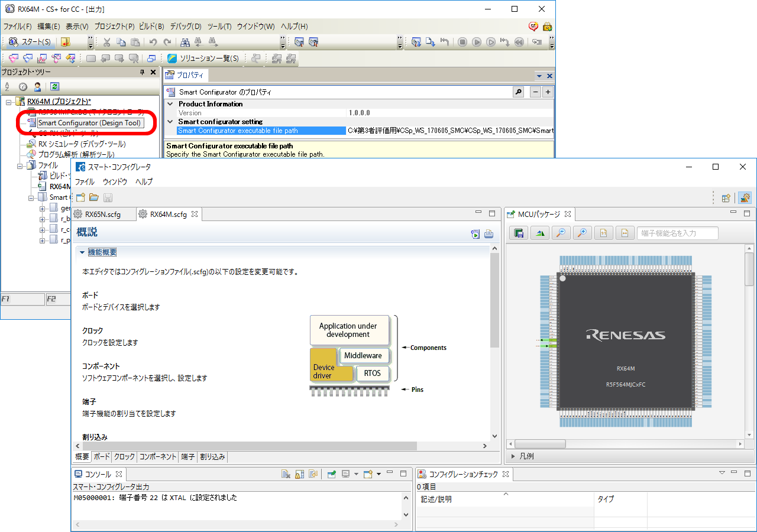The width and height of the screenshot is (757, 532).
Task: Click the タイプ column header
Action: click(x=621, y=499)
